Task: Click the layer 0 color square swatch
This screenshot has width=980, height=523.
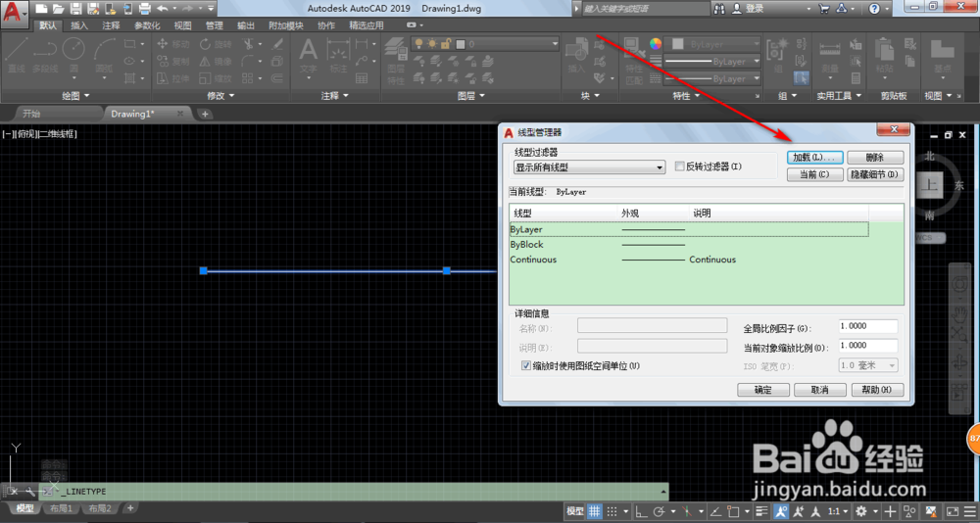Action: (x=461, y=44)
